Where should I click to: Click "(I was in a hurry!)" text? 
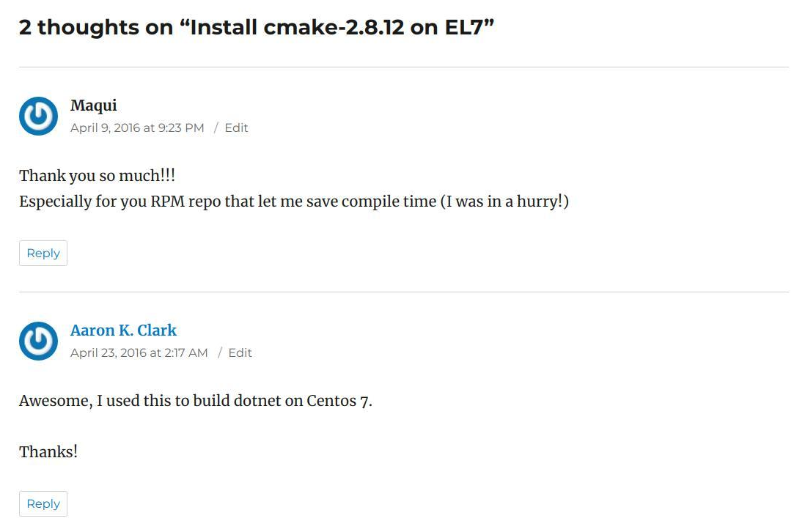504,202
